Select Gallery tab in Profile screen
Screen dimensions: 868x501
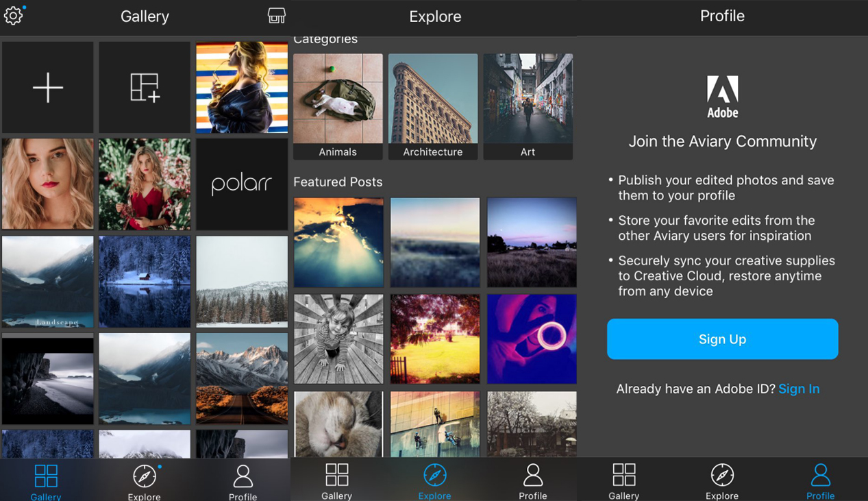(623, 481)
